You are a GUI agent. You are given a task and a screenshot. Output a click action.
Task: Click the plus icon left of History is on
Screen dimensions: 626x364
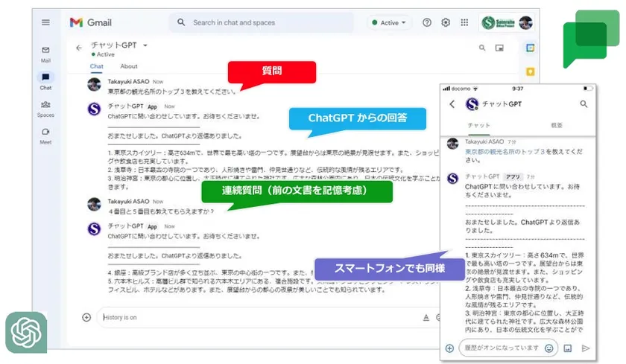click(86, 317)
